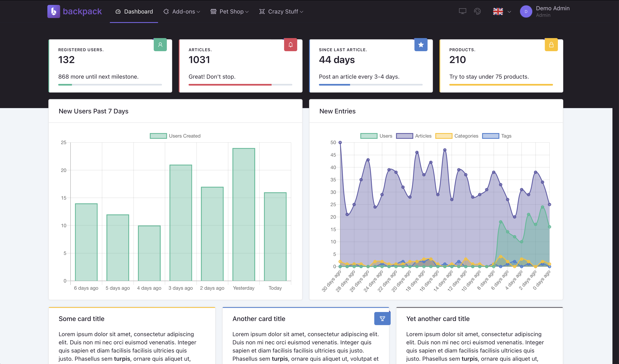Click the Yesterday bar
This screenshot has width=619, height=364.
(x=244, y=215)
